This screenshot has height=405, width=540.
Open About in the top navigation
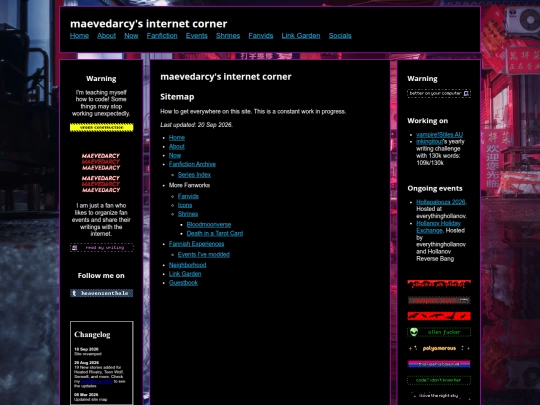click(106, 36)
